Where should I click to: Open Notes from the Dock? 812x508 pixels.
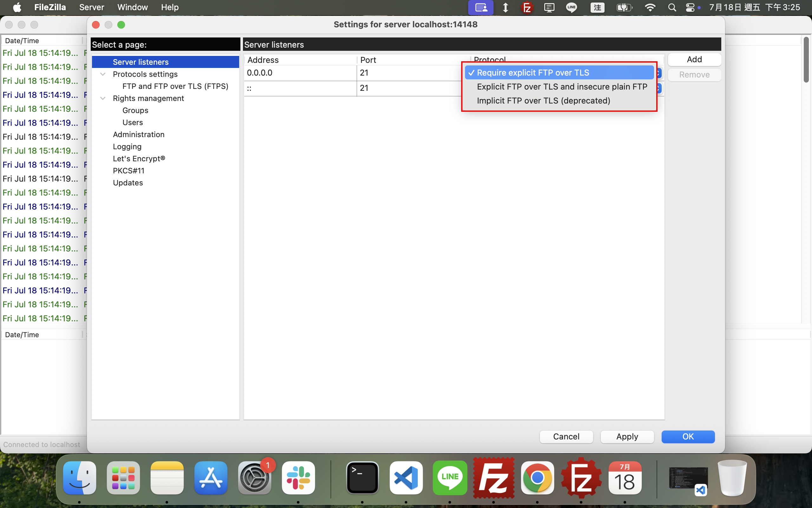click(167, 478)
